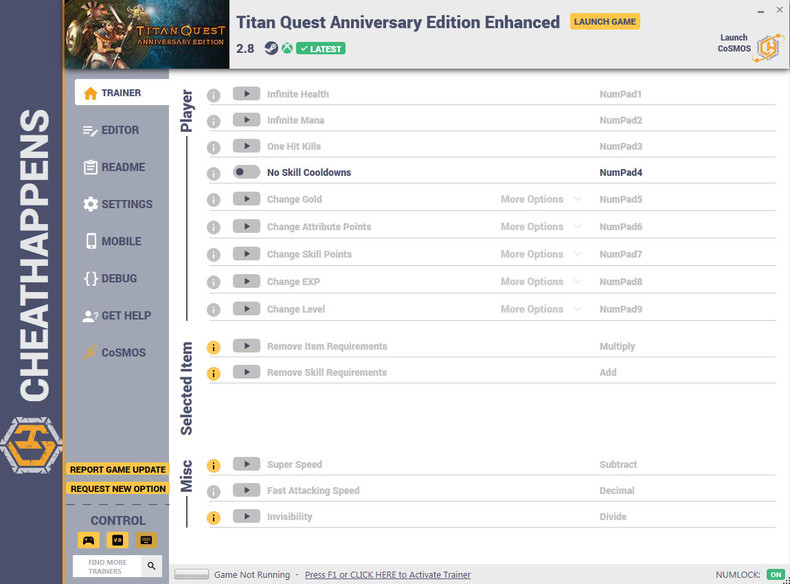Click the Change Skill Points play button

[246, 253]
